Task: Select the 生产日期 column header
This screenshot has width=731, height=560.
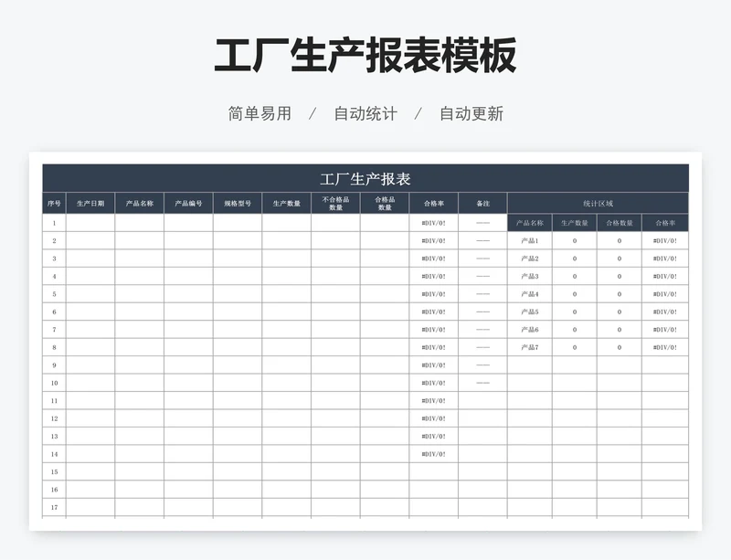Action: tap(90, 204)
